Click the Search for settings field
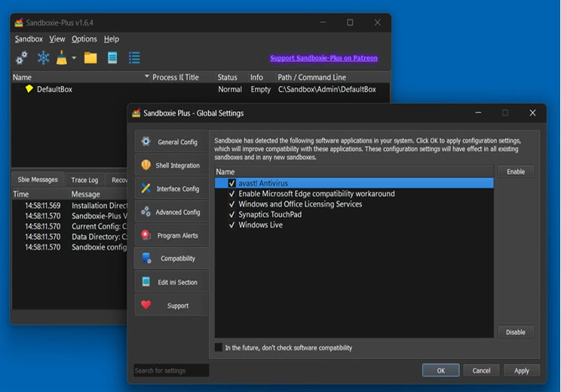Screen dimensions: 561x392 (171, 371)
